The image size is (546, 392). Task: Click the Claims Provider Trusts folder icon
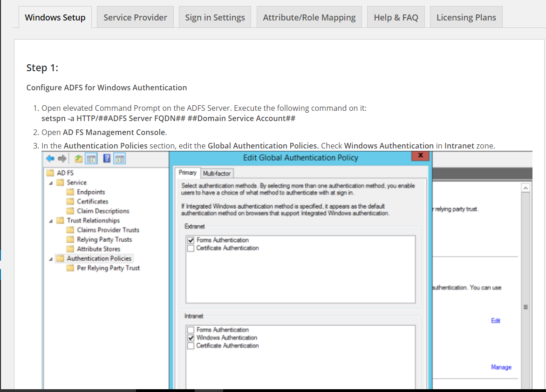[70, 230]
